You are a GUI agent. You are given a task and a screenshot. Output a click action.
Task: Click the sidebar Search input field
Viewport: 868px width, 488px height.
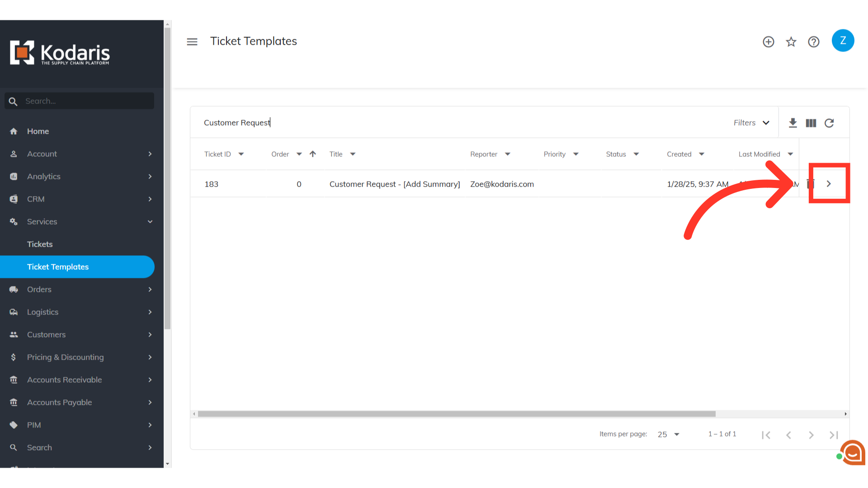[86, 101]
